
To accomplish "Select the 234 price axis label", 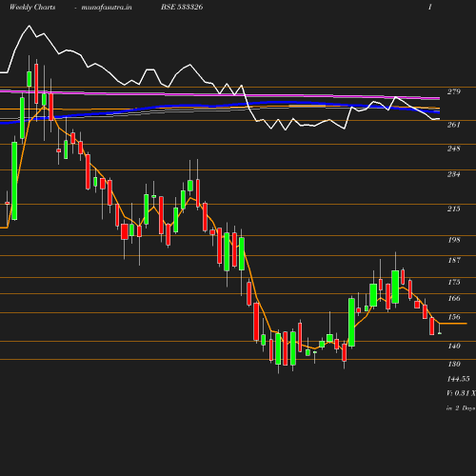I will point(454,174).
